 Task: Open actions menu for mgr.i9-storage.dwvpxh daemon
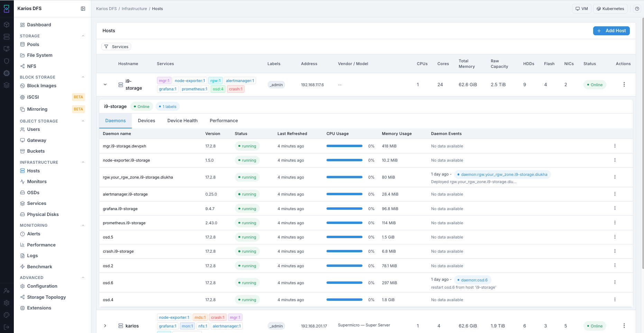pos(615,146)
